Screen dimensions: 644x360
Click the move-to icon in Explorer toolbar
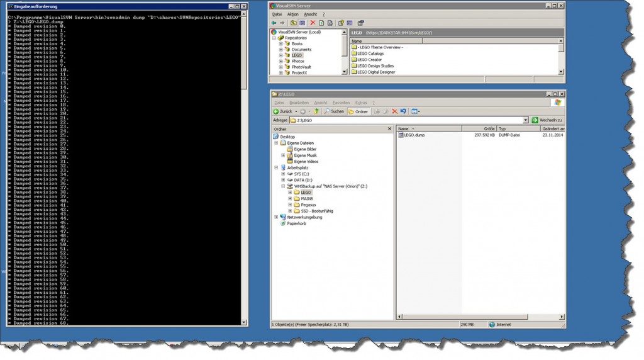pyautogui.click(x=377, y=111)
